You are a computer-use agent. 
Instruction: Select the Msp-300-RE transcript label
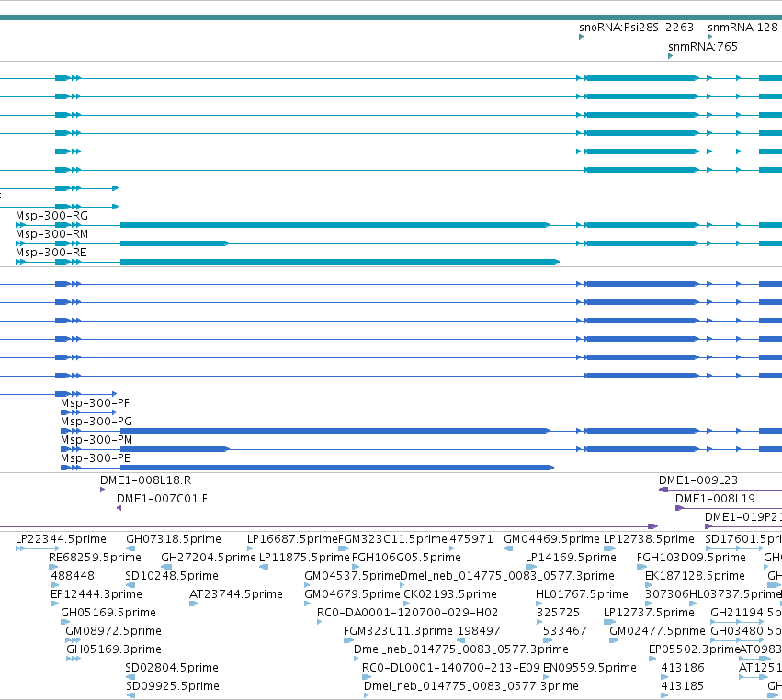pos(51,253)
